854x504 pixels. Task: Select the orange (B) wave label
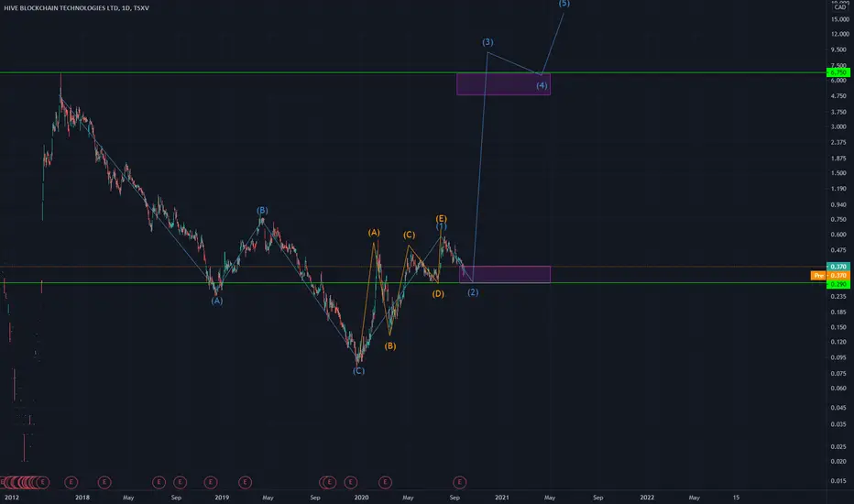click(390, 346)
